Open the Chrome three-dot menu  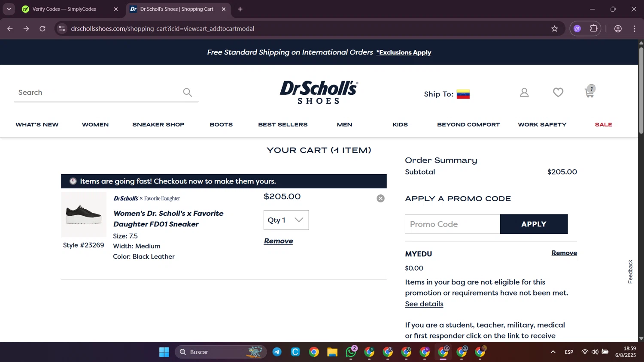tap(635, 29)
